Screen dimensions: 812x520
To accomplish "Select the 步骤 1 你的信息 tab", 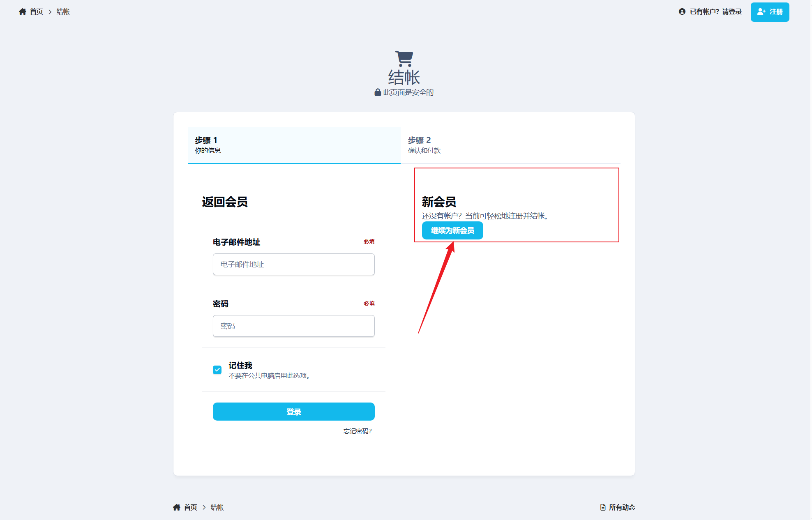I will [294, 145].
